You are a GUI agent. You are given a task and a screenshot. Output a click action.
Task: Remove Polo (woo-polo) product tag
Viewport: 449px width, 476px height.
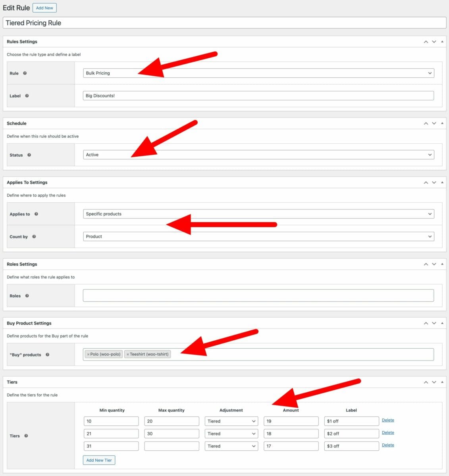(88, 355)
